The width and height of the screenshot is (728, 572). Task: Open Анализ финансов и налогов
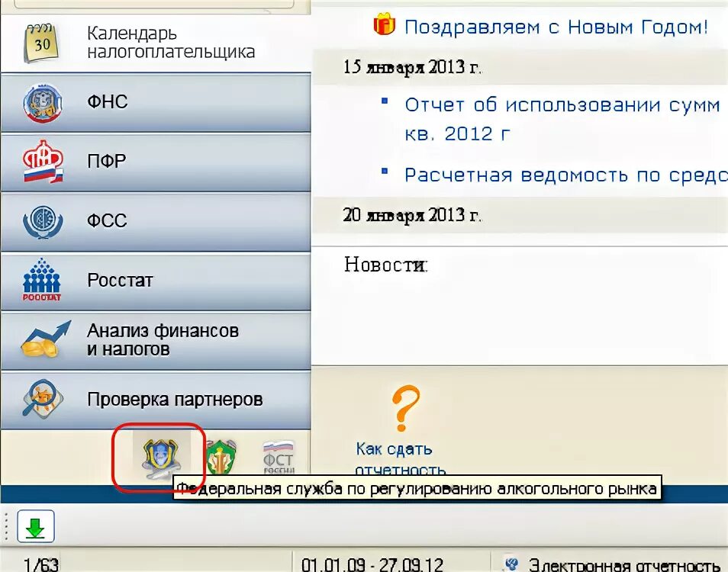coord(156,341)
